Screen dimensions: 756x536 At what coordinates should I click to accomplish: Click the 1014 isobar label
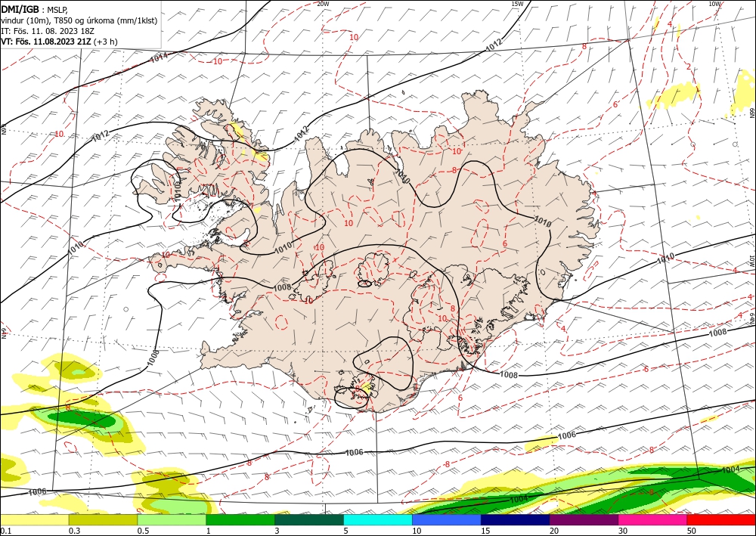pyautogui.click(x=159, y=58)
